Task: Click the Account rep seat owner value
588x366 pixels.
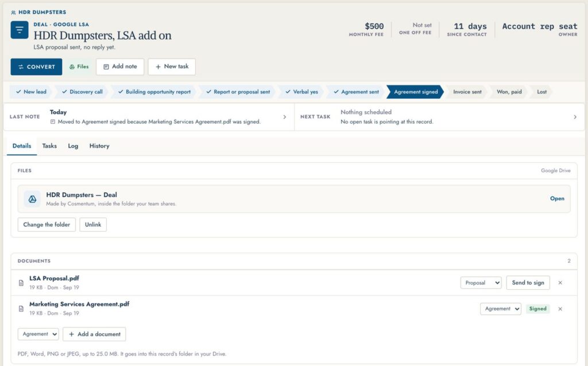Action: pos(540,26)
